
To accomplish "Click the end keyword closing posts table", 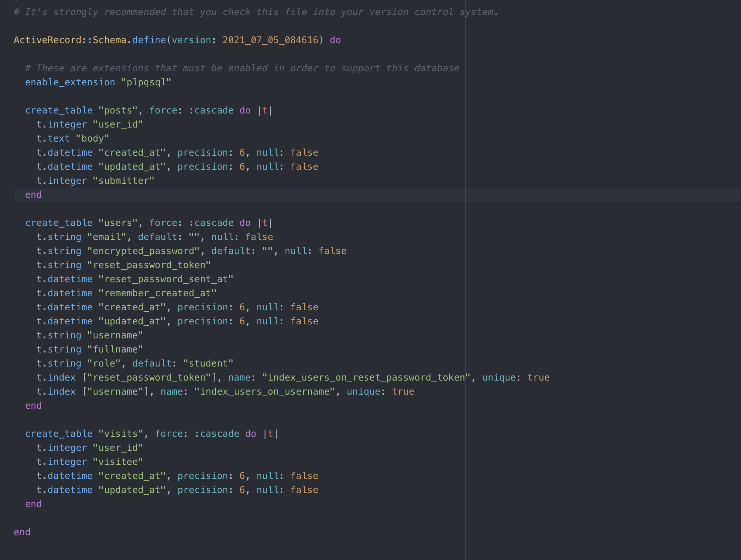I will tap(33, 194).
